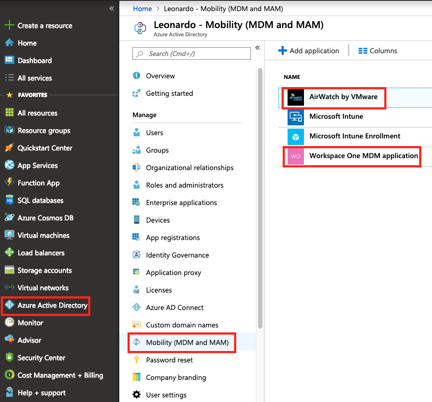Click the Advisor cloud icon
Image resolution: width=432 pixels, height=402 pixels.
pyautogui.click(x=9, y=340)
